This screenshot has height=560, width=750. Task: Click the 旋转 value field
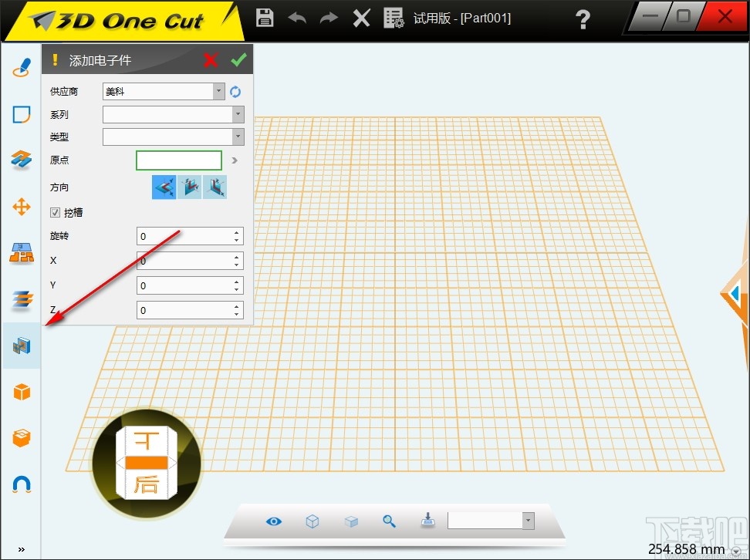[x=184, y=236]
